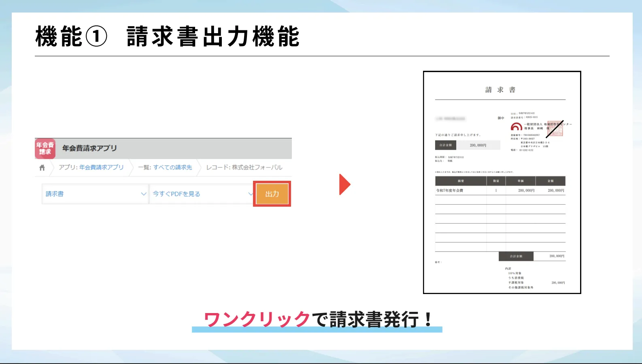This screenshot has width=642, height=364.
Task: Select the 株式会社フォーバル record breadcrumb
Action: [257, 167]
